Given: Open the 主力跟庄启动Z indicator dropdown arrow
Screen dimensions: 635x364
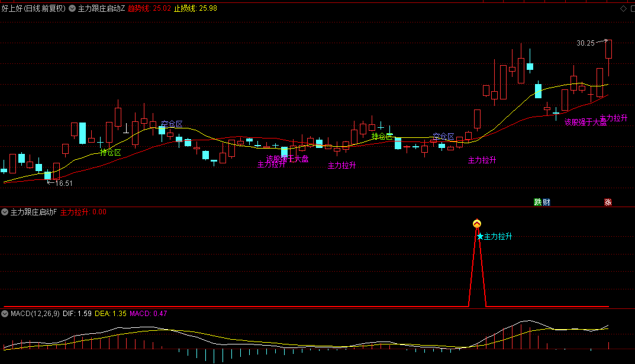Looking at the screenshot, I should 72,8.
